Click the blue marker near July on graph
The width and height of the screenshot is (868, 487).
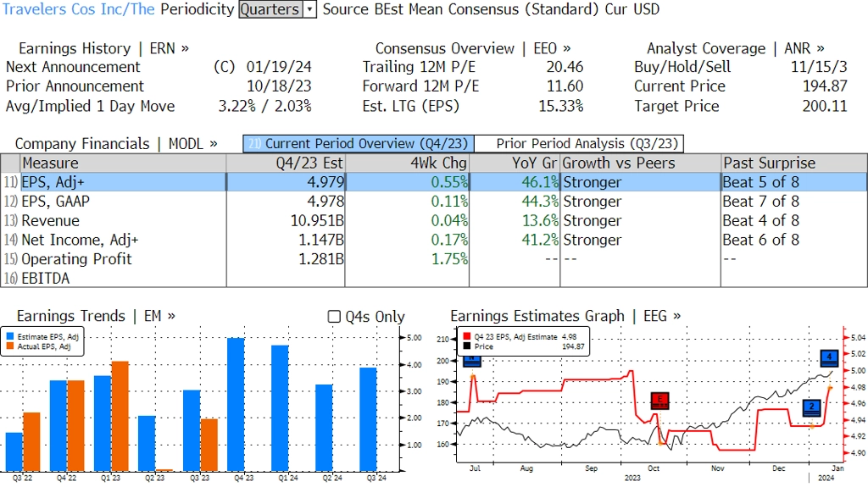pos(471,362)
